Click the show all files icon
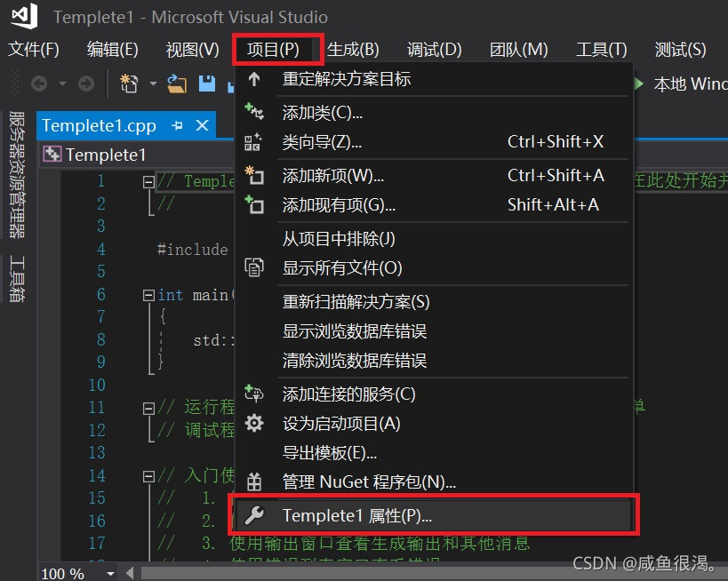Viewport: 728px width, 581px height. coord(254,267)
